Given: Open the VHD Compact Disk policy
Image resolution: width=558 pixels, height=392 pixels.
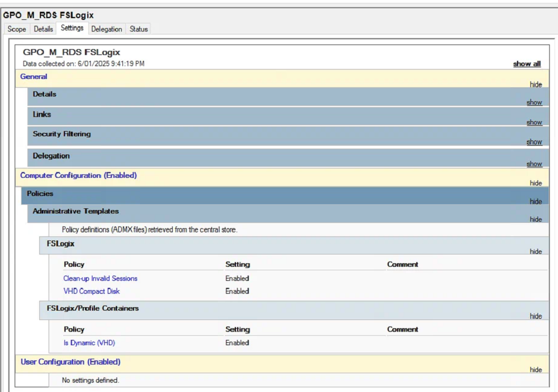Looking at the screenshot, I should [x=91, y=291].
